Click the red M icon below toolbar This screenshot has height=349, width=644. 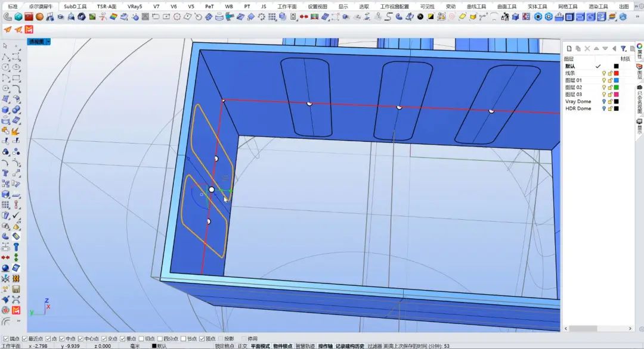(29, 29)
